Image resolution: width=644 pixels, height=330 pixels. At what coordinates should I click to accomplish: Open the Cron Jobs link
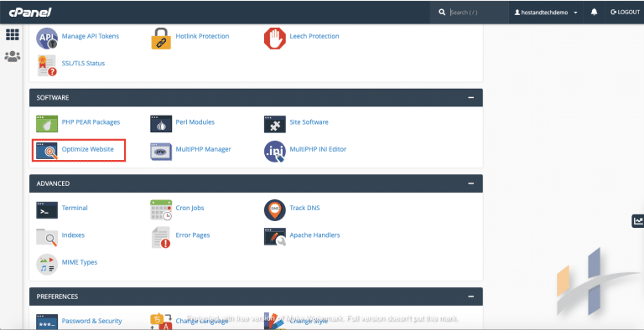(x=190, y=208)
